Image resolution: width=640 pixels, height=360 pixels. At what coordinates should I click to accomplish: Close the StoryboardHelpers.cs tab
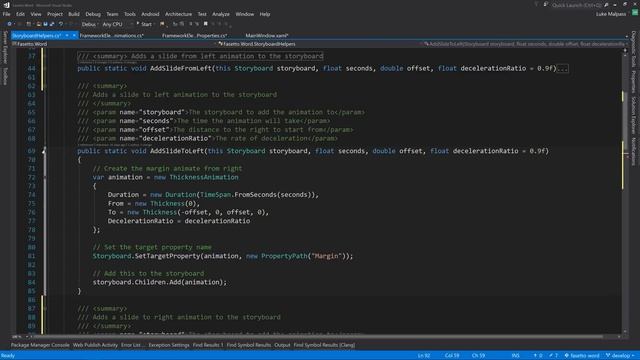pos(74,36)
